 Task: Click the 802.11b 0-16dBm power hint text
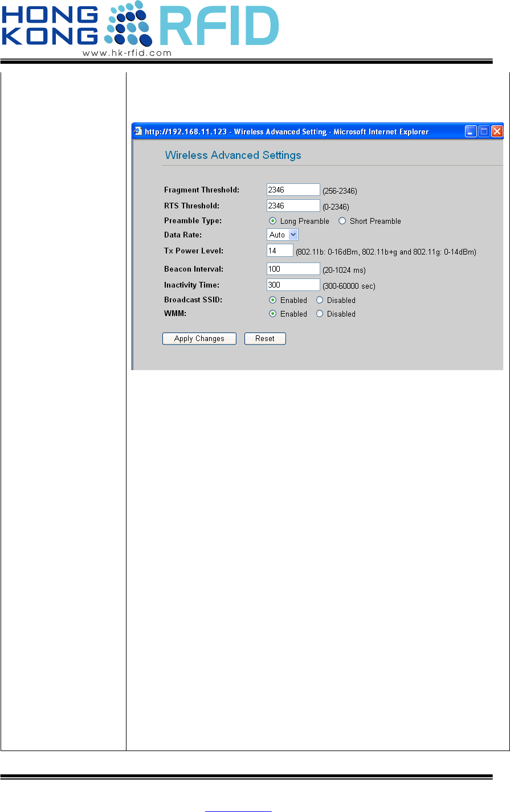click(386, 252)
